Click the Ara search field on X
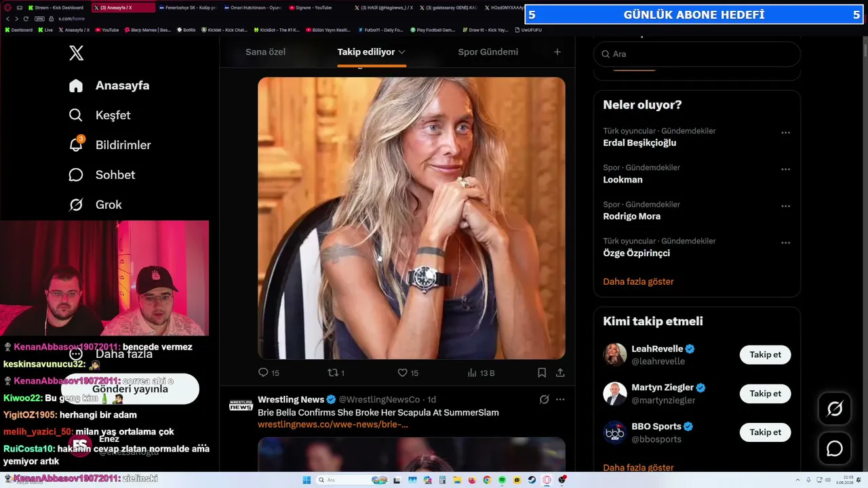The image size is (868, 488). point(697,54)
